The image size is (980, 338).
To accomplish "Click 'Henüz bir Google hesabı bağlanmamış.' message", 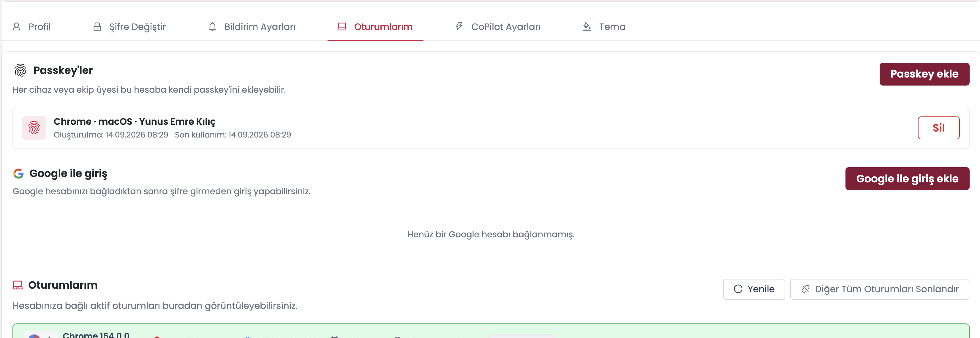I will [491, 234].
